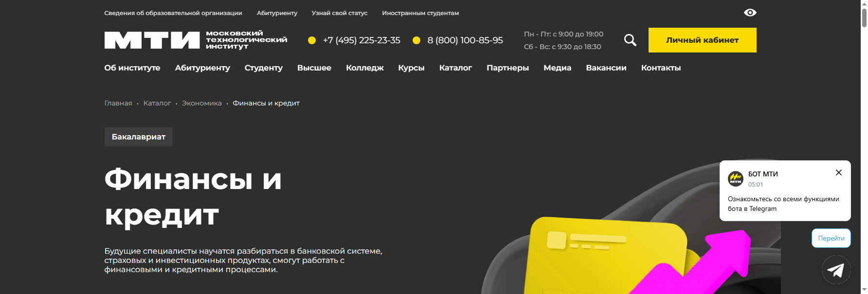Click the Перейти button
This screenshot has width=868, height=294.
(x=831, y=238)
